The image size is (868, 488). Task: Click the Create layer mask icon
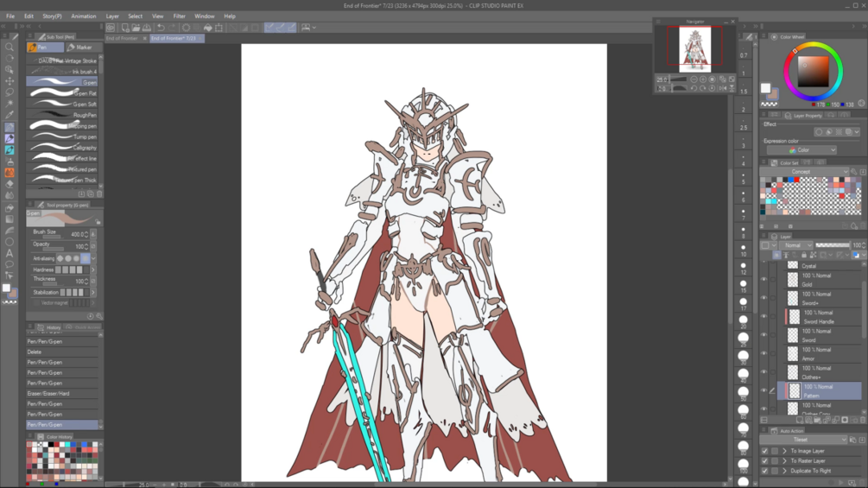click(x=845, y=420)
